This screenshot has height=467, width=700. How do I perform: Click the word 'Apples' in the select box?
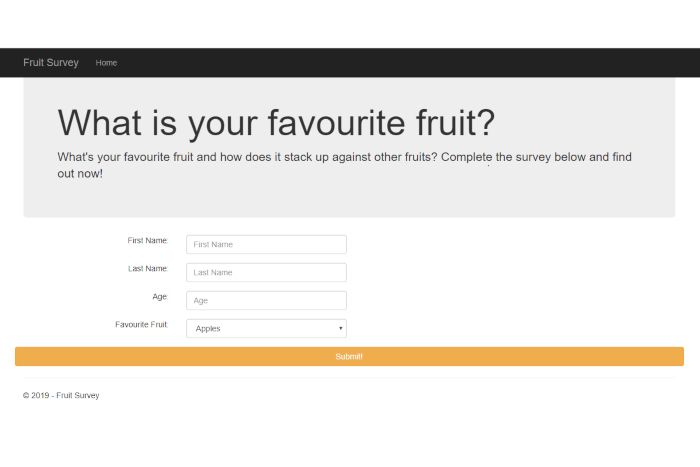208,329
